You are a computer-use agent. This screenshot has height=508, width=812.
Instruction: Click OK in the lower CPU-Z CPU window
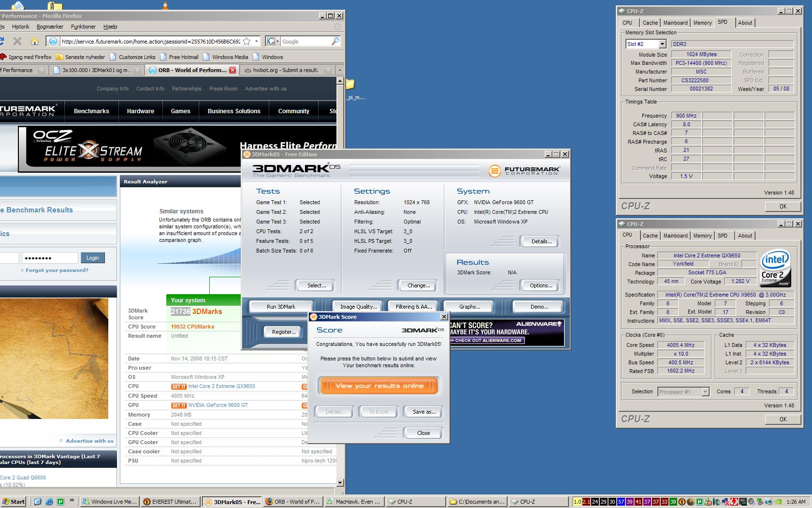(783, 419)
